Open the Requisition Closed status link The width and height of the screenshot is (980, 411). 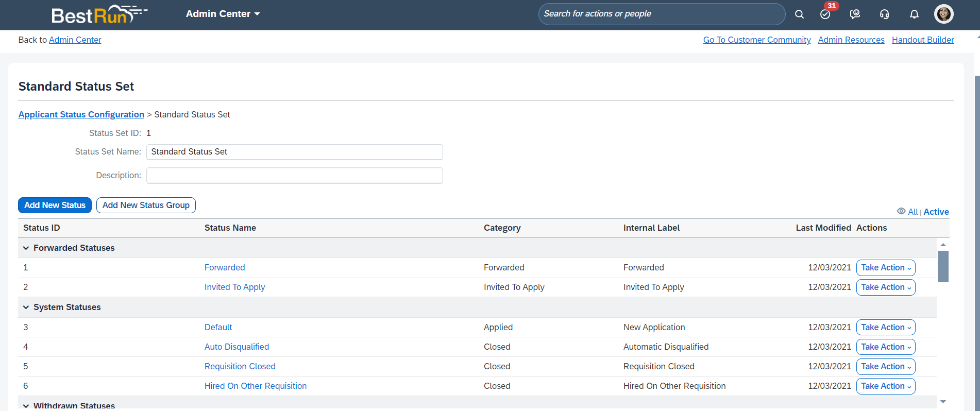[x=240, y=367]
